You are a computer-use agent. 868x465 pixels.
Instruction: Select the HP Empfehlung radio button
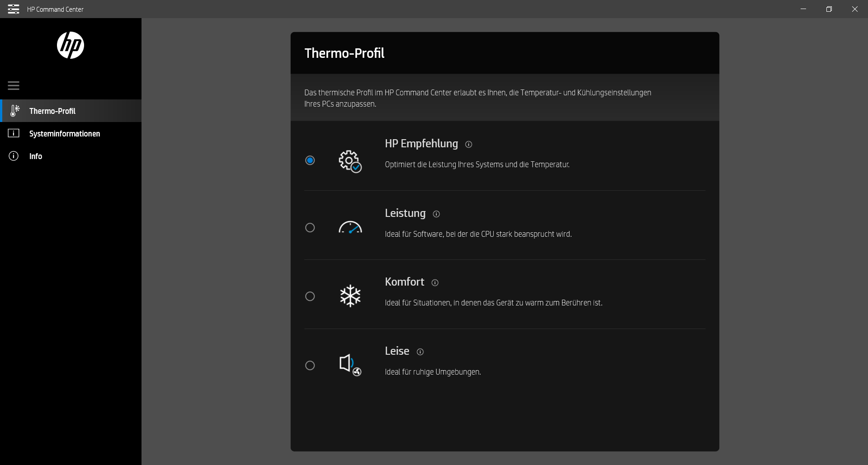pos(310,160)
